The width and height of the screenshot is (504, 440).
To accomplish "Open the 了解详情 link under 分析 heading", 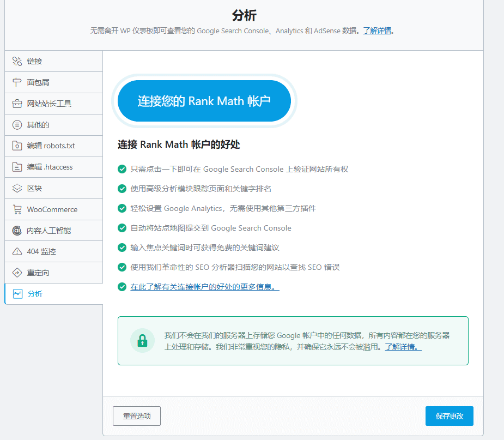I will tap(377, 31).
